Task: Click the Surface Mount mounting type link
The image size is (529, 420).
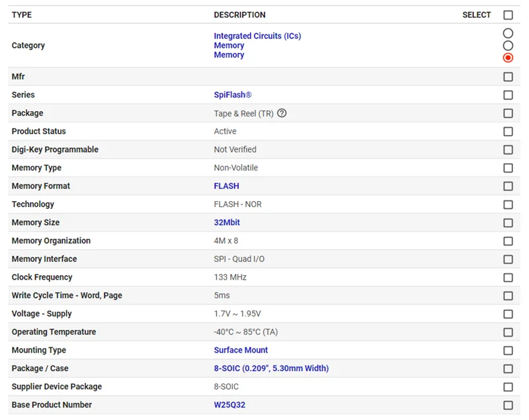Action: (x=241, y=350)
